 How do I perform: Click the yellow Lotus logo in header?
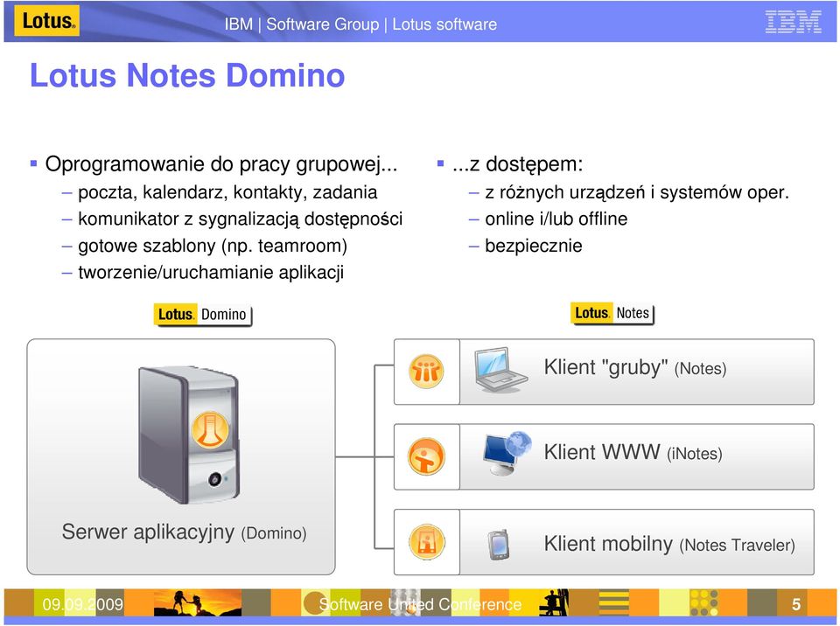point(46,21)
